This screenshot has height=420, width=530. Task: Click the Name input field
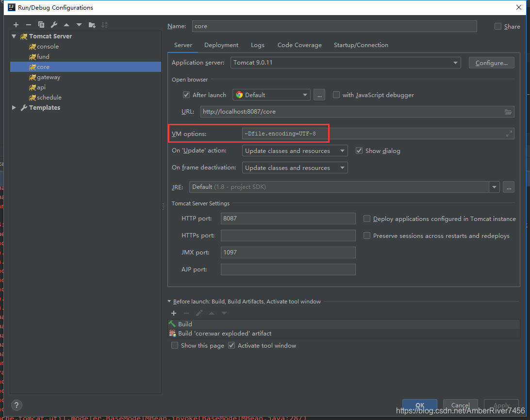coord(334,26)
